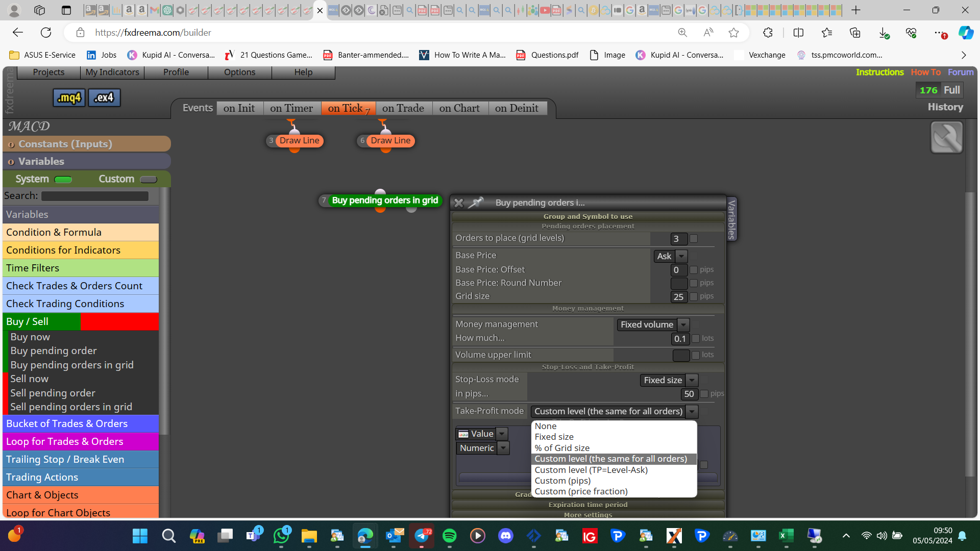This screenshot has height=551, width=980.
Task: Go back with the browser back arrow
Action: [x=18, y=33]
